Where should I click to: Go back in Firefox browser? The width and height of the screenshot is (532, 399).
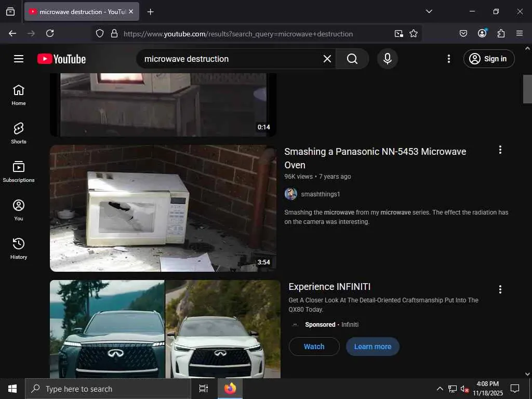click(12, 33)
